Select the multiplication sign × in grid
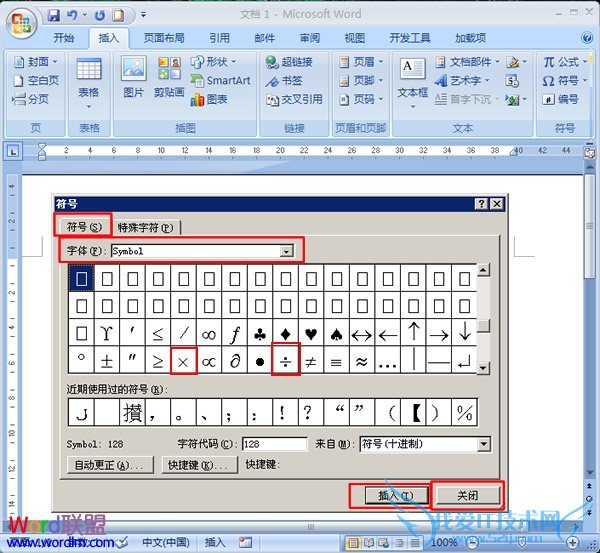 [x=184, y=361]
